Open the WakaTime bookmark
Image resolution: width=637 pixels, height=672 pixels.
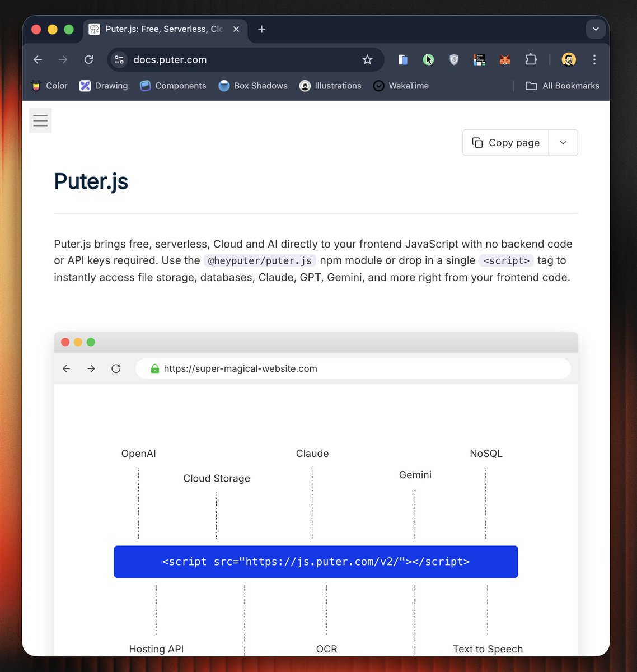point(401,86)
